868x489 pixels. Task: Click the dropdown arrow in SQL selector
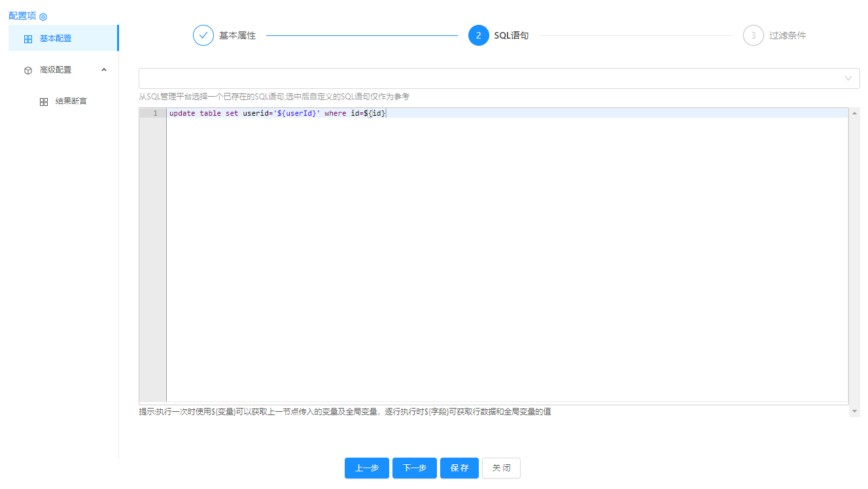pyautogui.click(x=848, y=78)
